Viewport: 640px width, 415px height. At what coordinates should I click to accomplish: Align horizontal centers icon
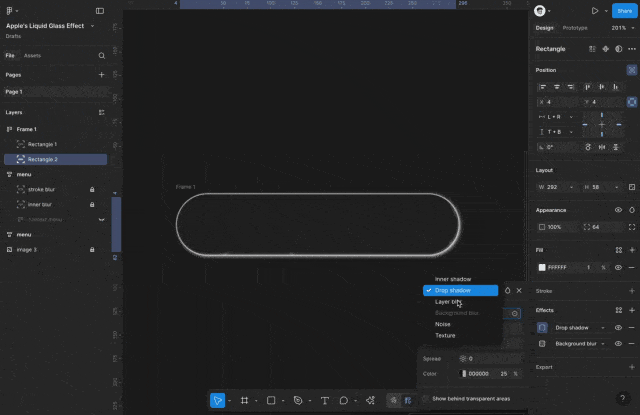coord(557,87)
